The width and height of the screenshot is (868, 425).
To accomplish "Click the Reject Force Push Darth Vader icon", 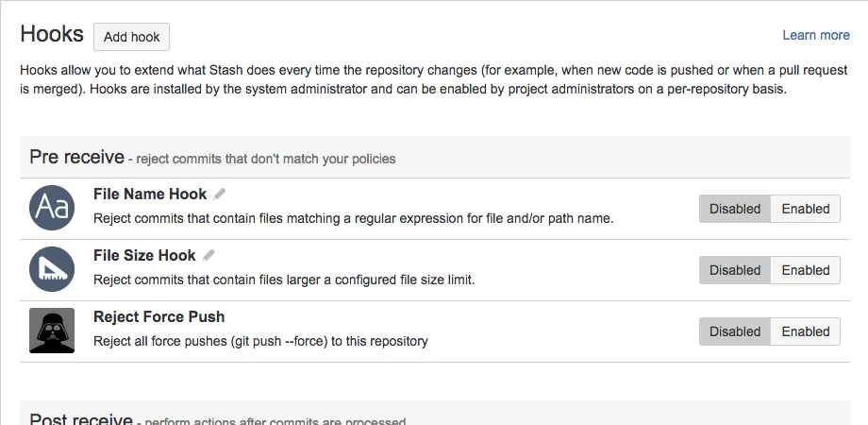I will 52,331.
